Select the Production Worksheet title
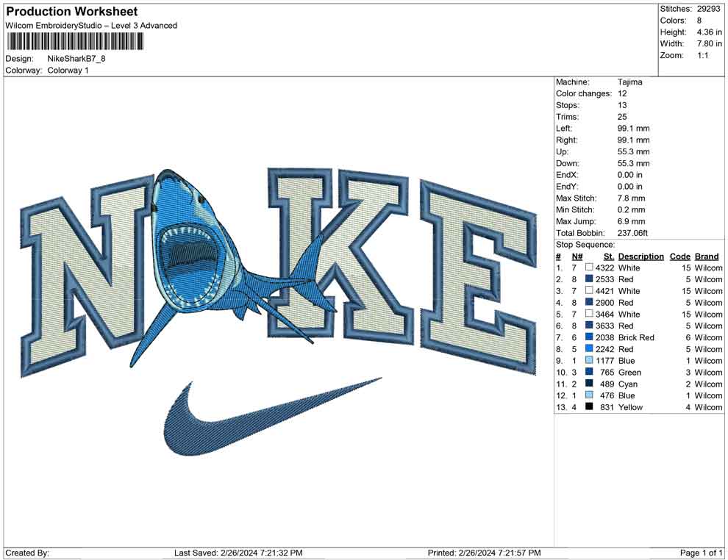This screenshot has height=560, width=728. [x=72, y=12]
